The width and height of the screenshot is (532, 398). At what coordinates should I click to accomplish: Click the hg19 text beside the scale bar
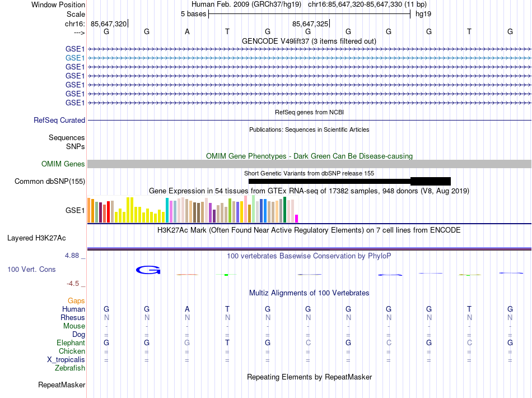(x=423, y=14)
